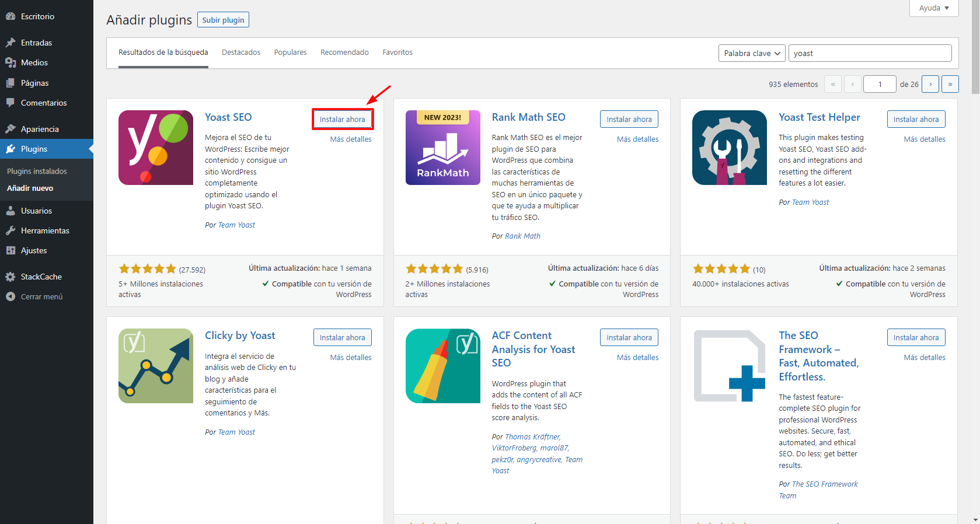Switch to Populares tab
The width and height of the screenshot is (980, 524).
[290, 53]
